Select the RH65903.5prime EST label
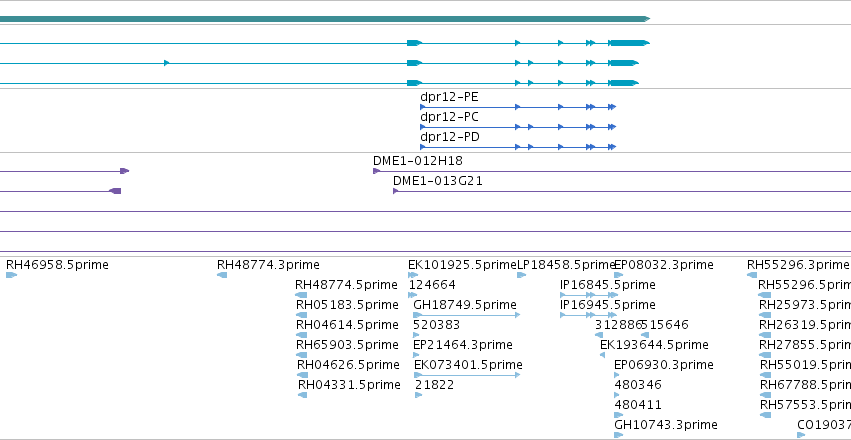 point(347,345)
